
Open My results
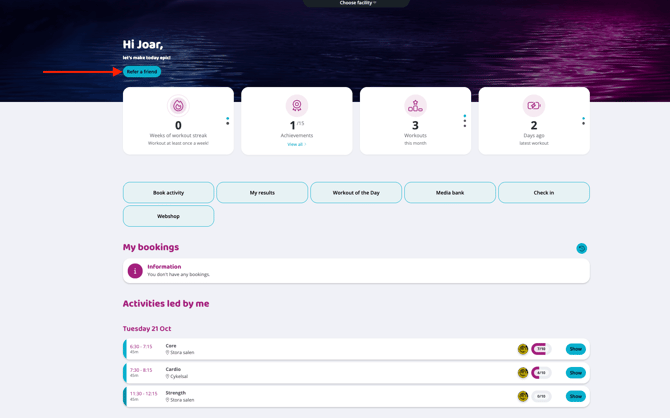[262, 192]
